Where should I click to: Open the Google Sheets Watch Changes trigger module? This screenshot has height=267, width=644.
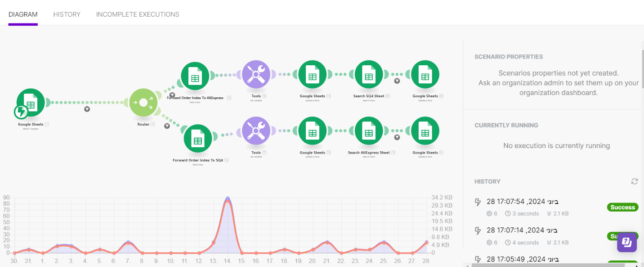click(31, 103)
